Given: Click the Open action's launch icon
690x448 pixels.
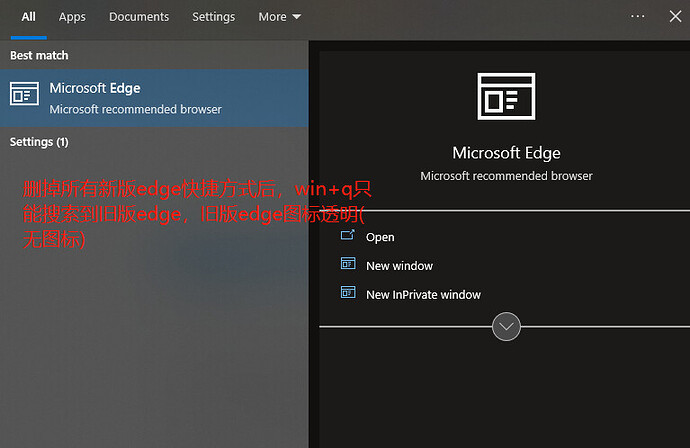Looking at the screenshot, I should [348, 235].
